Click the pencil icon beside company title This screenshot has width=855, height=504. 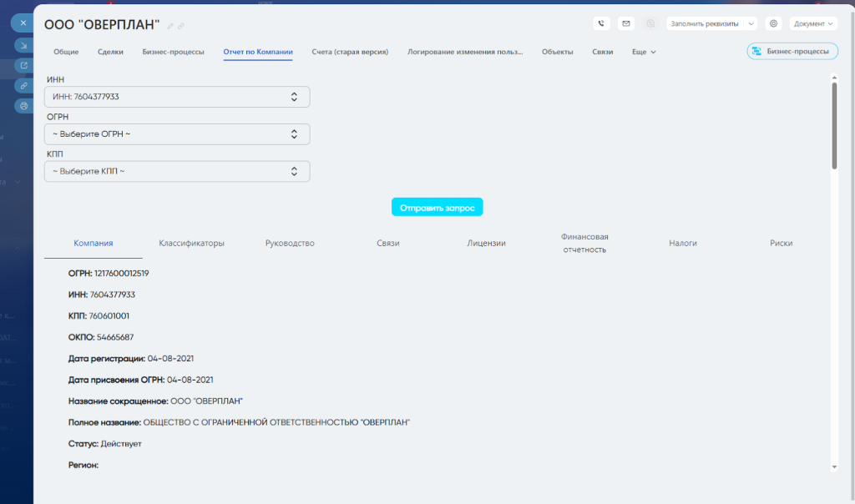pyautogui.click(x=171, y=26)
